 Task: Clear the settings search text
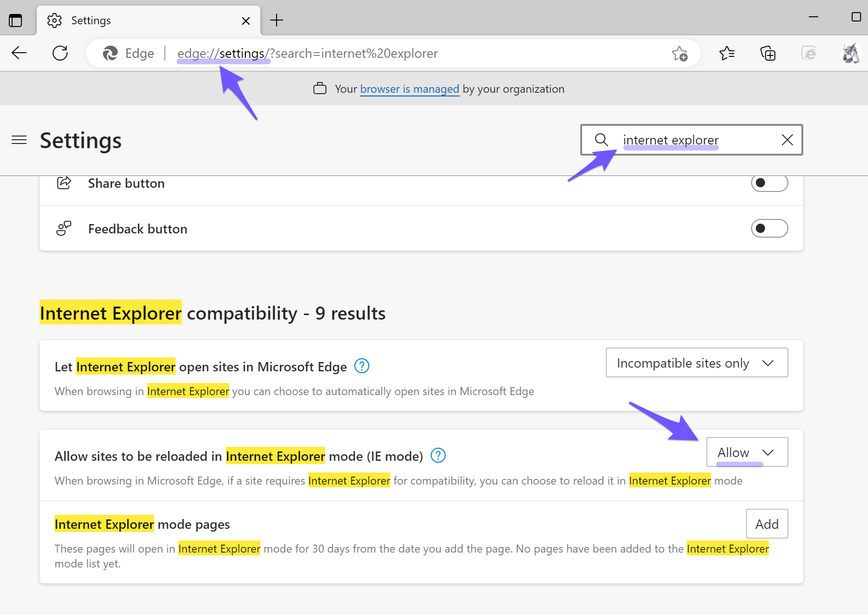[787, 140]
